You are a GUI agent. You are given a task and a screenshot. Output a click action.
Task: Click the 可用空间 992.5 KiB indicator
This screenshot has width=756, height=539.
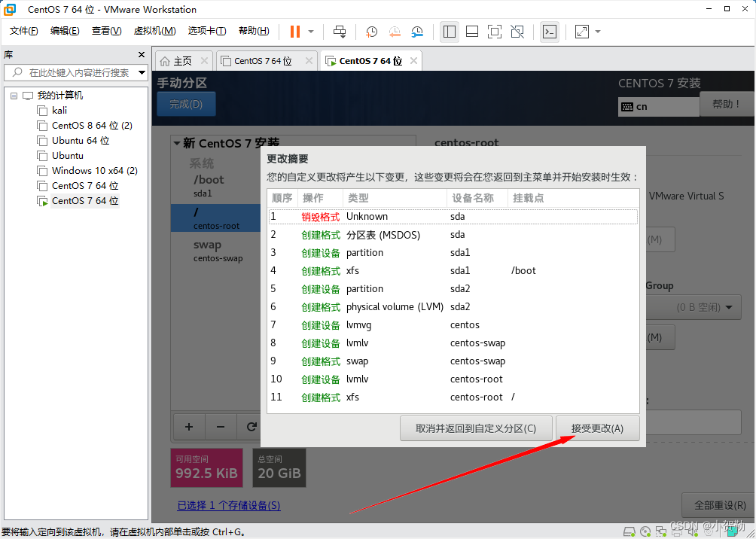(x=206, y=467)
